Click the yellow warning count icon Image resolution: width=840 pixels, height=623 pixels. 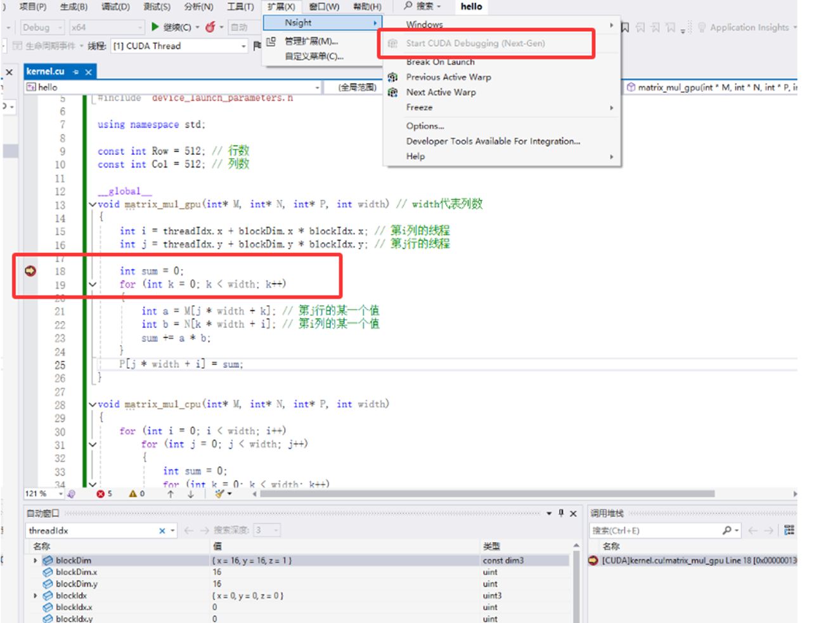click(x=132, y=494)
